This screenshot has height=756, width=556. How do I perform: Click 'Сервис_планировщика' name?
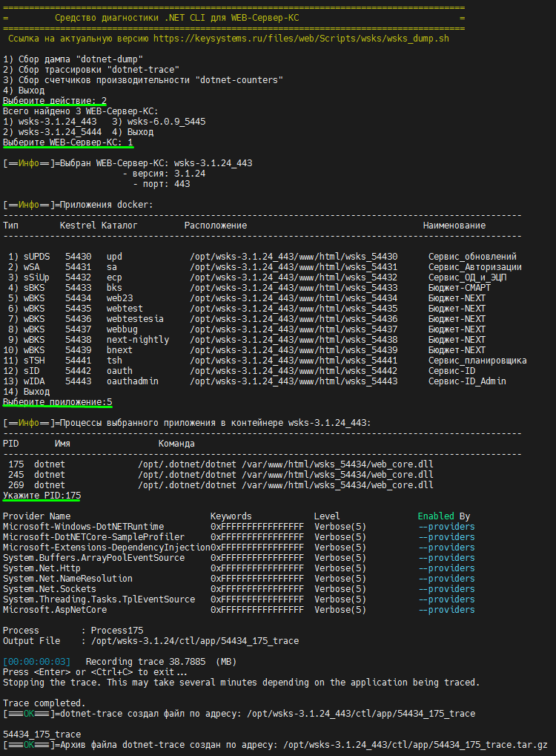[477, 361]
